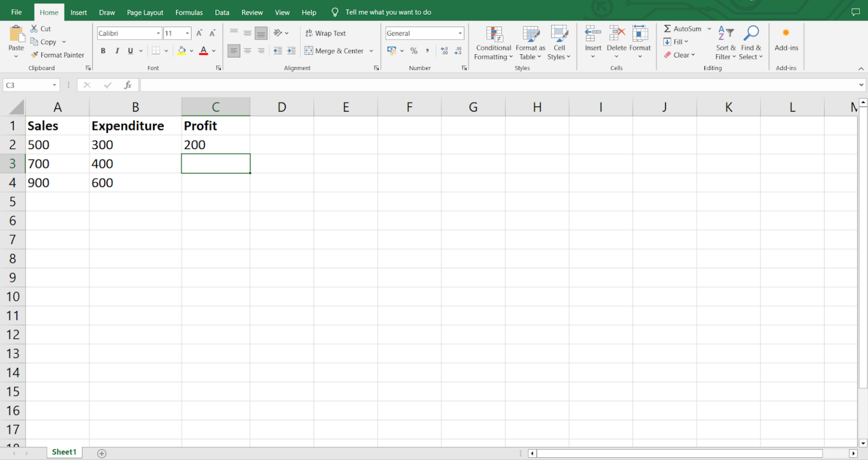Click the Format as Table button

click(530, 42)
